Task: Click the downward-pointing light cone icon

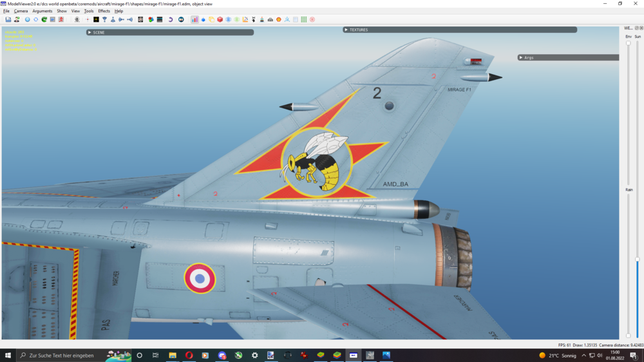Action: (x=105, y=19)
